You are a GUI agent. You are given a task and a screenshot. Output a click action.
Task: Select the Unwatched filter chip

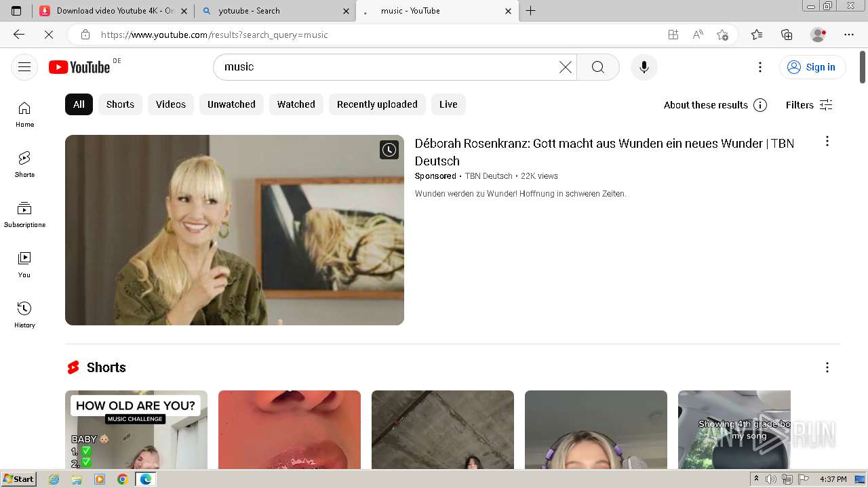point(231,104)
